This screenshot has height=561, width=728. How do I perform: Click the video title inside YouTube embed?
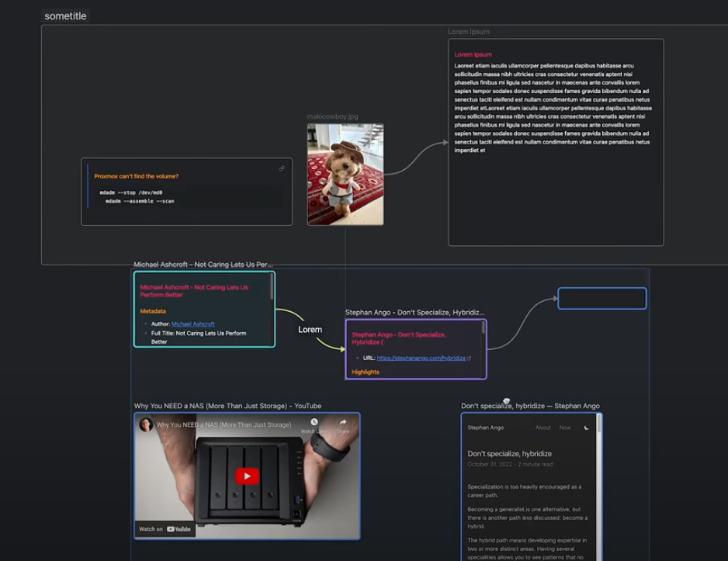(224, 425)
